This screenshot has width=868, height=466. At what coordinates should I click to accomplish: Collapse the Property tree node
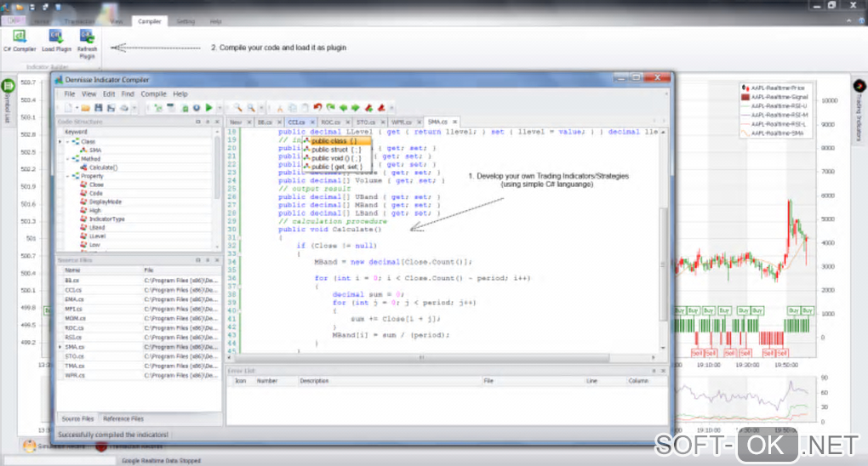(68, 176)
